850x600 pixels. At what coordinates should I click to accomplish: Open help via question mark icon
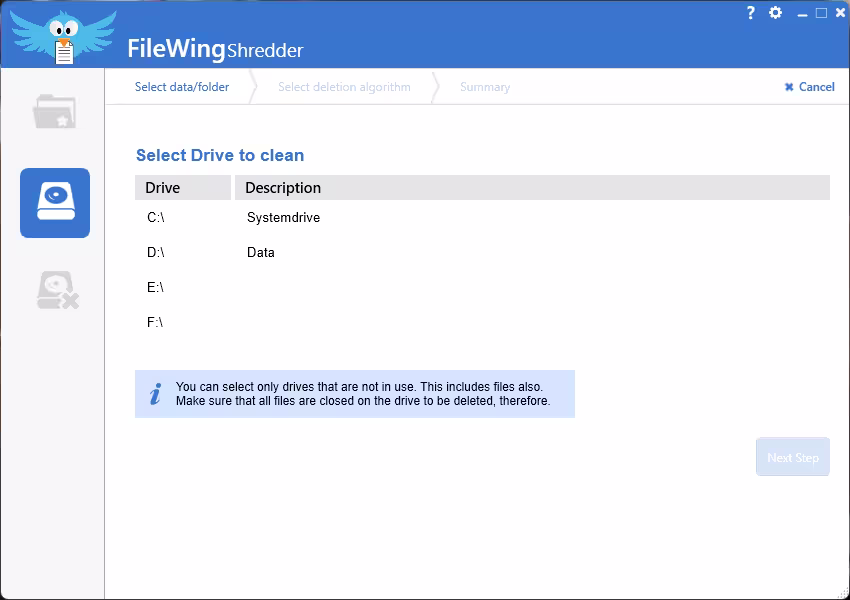point(750,12)
